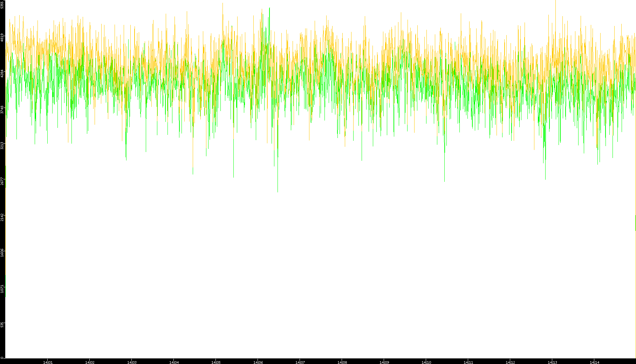Select the 14:11 time axis marker
636x364 pixels.
468,362
